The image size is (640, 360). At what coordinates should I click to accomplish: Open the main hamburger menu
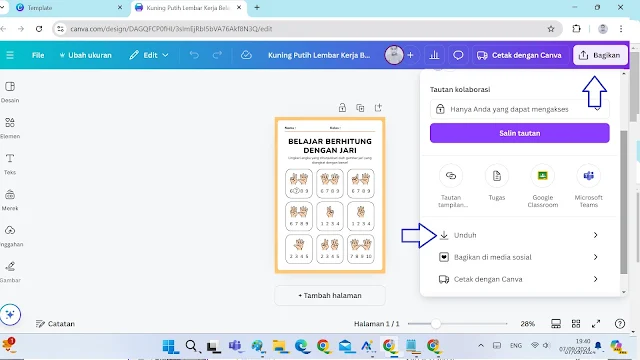10,55
